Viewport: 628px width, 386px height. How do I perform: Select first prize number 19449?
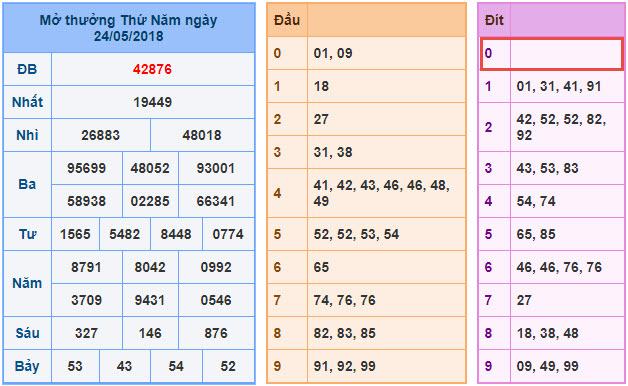(x=153, y=102)
